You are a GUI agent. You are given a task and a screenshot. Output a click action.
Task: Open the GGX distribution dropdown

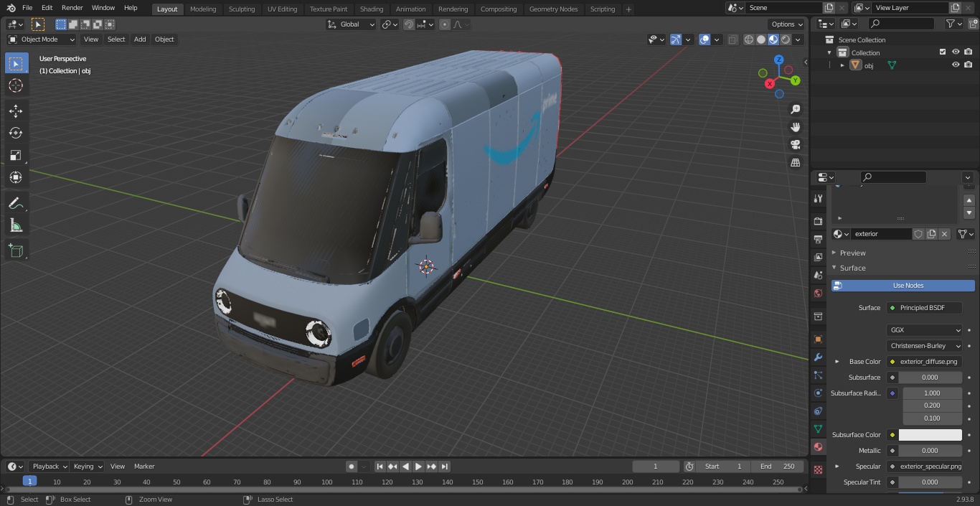[925, 330]
